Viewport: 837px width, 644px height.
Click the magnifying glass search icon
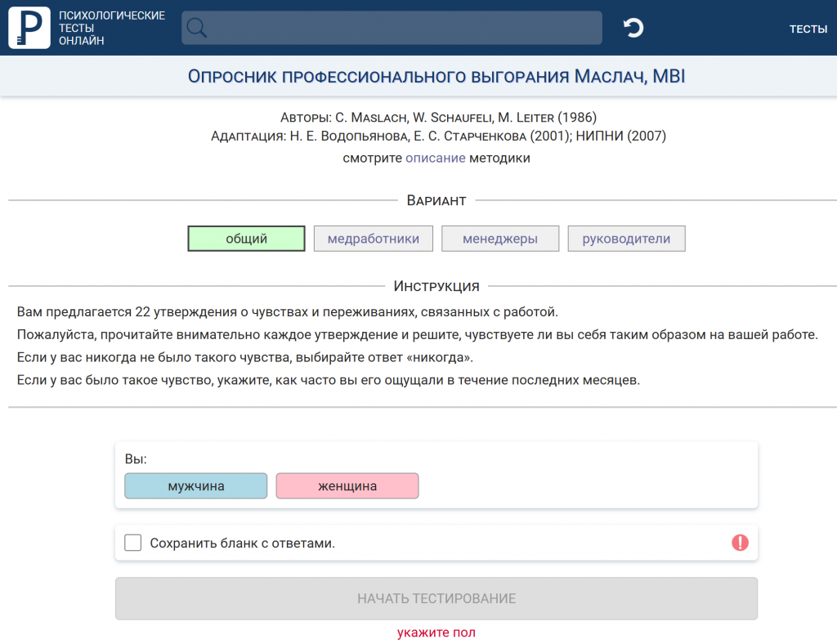(196, 28)
